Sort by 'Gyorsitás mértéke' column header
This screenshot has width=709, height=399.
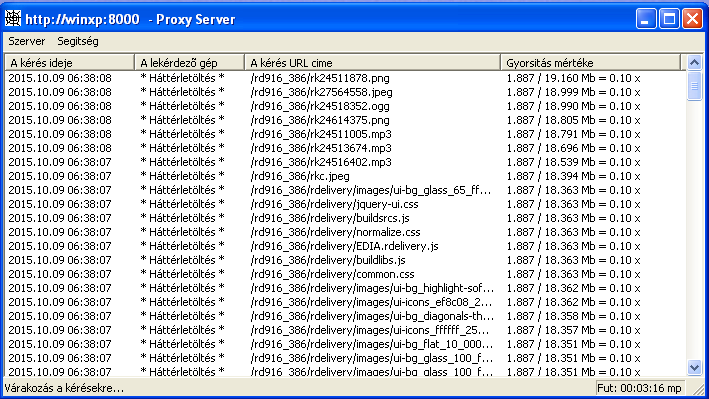click(x=590, y=63)
